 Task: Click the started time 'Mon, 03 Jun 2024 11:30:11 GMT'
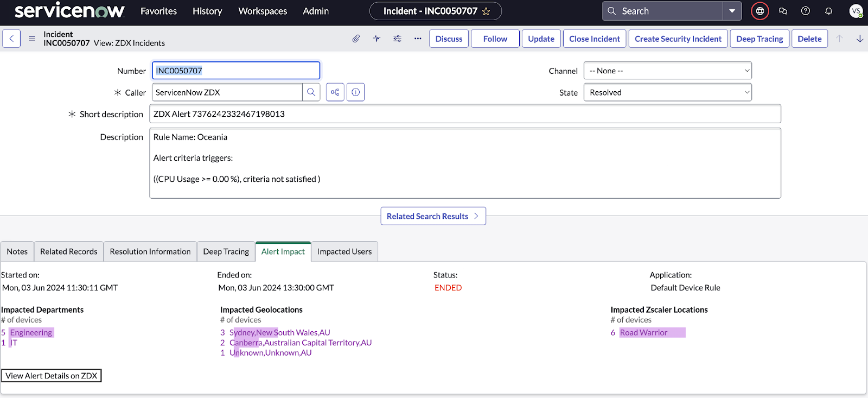60,288
